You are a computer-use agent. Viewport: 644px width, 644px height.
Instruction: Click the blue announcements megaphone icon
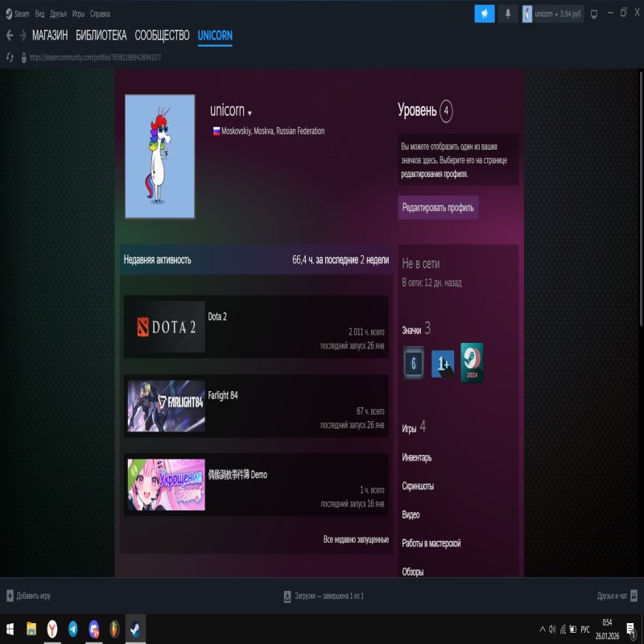(485, 14)
